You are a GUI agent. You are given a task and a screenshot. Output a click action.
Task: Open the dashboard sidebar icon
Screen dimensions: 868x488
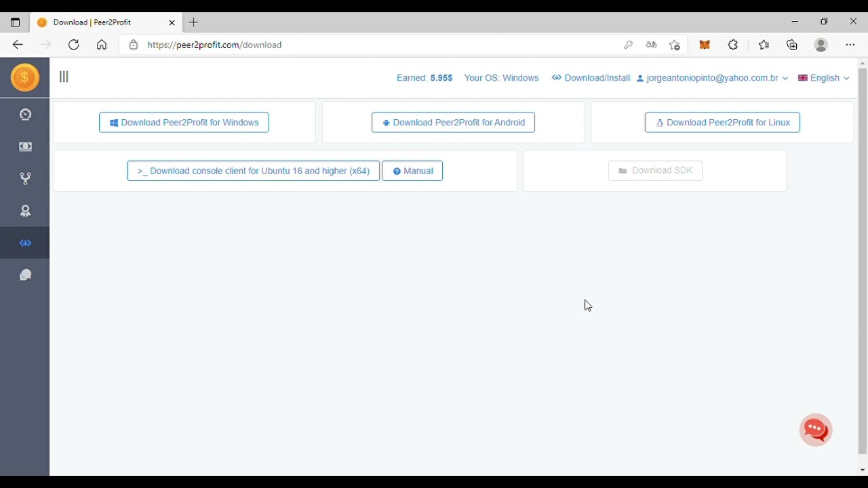(25, 115)
